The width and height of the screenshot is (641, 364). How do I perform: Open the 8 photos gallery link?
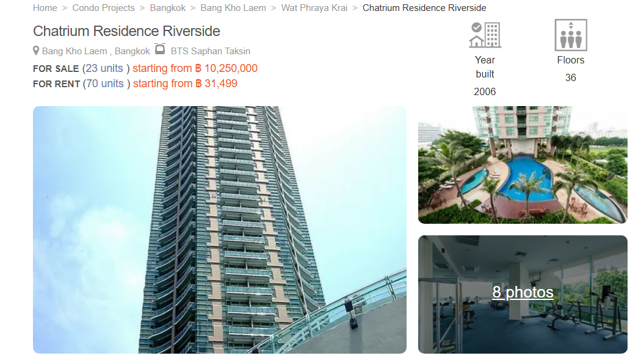tap(523, 292)
